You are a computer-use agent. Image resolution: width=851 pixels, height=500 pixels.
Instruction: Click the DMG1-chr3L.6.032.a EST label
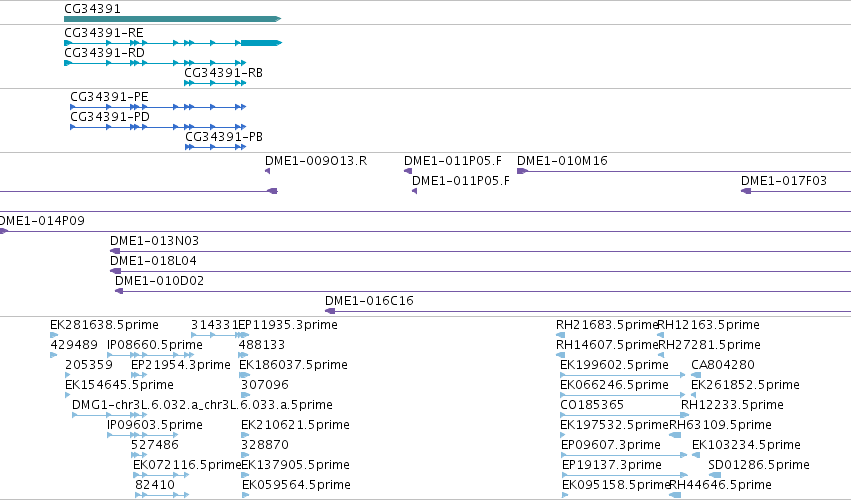[x=202, y=405]
